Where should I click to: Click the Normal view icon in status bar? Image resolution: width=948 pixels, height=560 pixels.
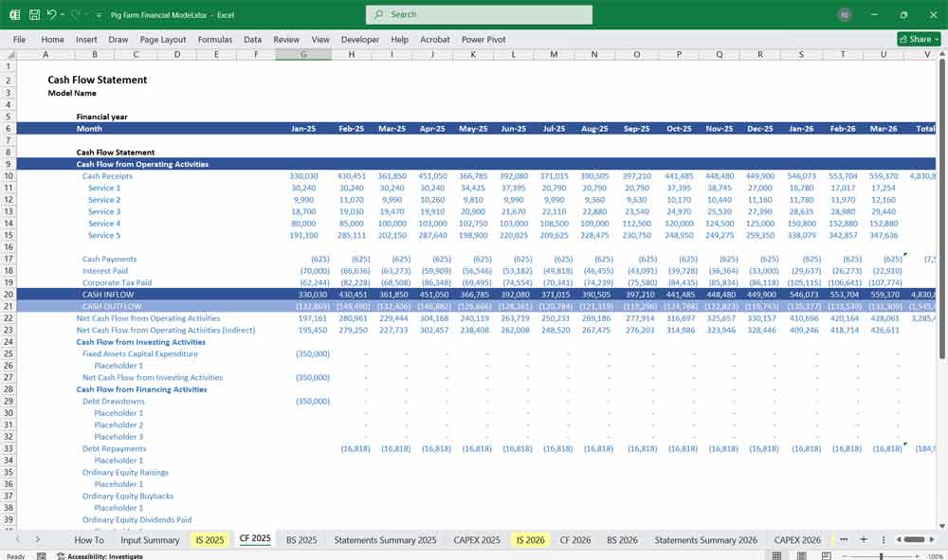[x=777, y=554]
